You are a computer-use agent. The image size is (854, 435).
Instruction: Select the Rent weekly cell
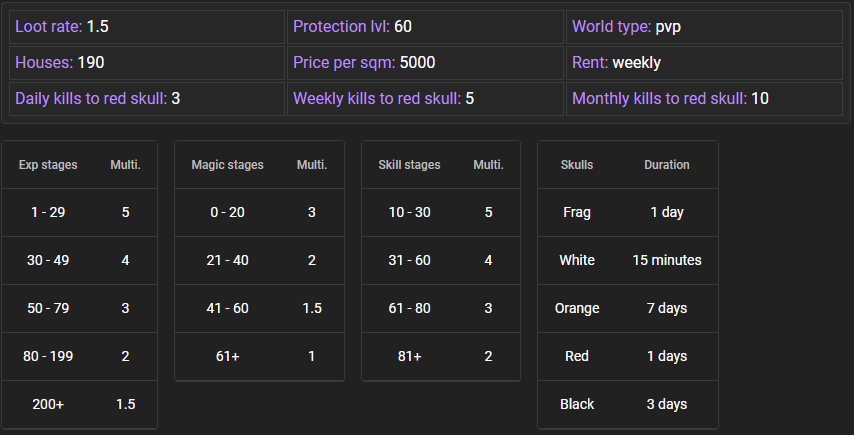[704, 63]
